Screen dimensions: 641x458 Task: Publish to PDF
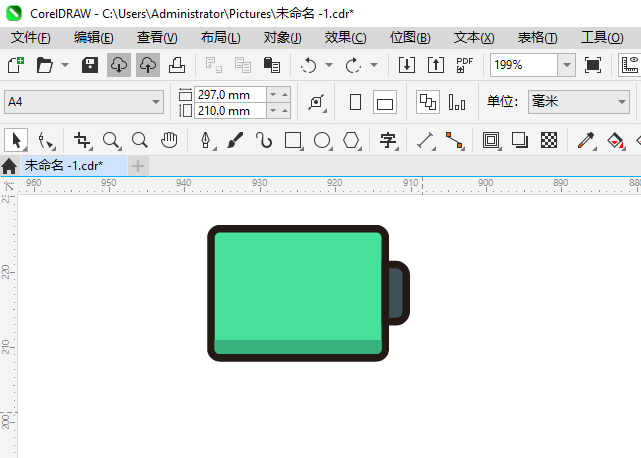point(465,65)
